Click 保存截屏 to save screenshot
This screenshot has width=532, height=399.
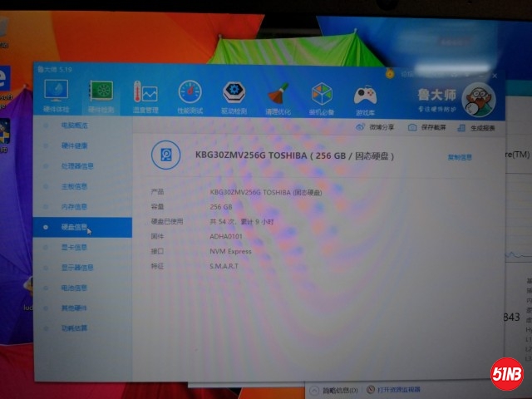pyautogui.click(x=426, y=128)
